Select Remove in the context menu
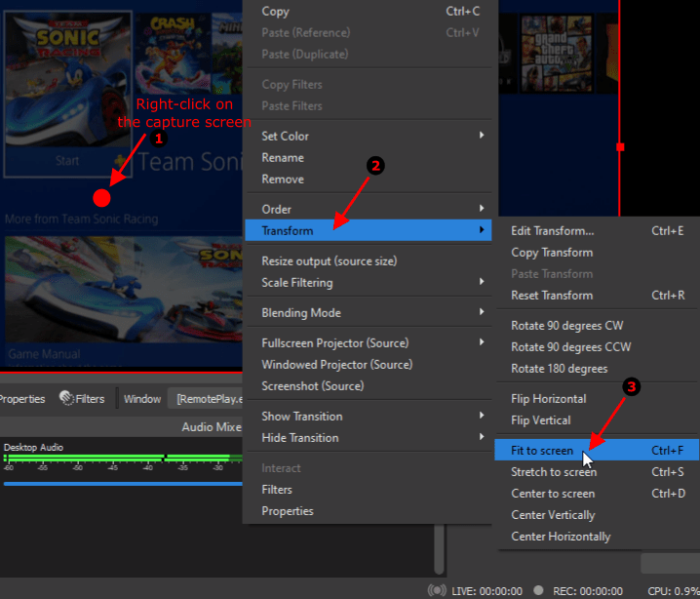The width and height of the screenshot is (700, 599). [x=369, y=180]
